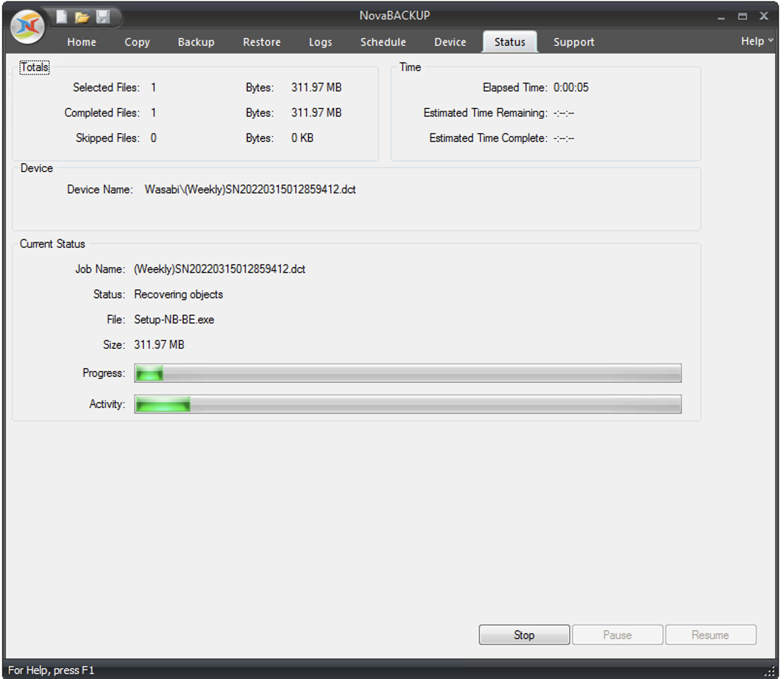Select the Restore tab
This screenshot has height=679, width=784.
[x=262, y=42]
